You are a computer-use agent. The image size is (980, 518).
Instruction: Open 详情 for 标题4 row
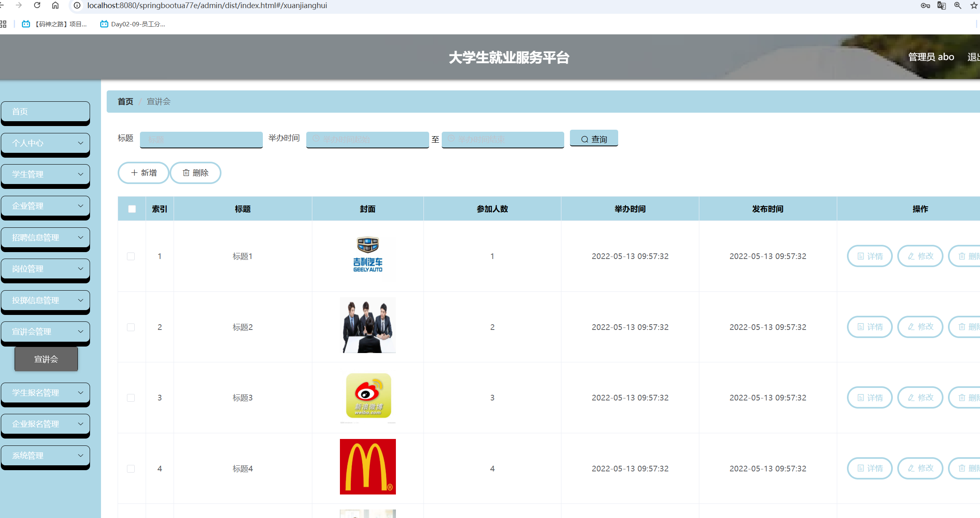870,468
